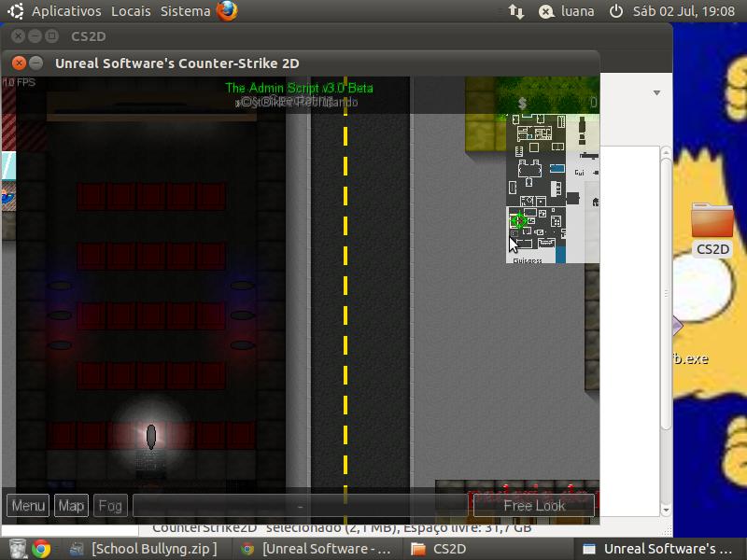Viewport: 747px width, 560px height.
Task: Open the luana user menu
Action: click(566, 11)
